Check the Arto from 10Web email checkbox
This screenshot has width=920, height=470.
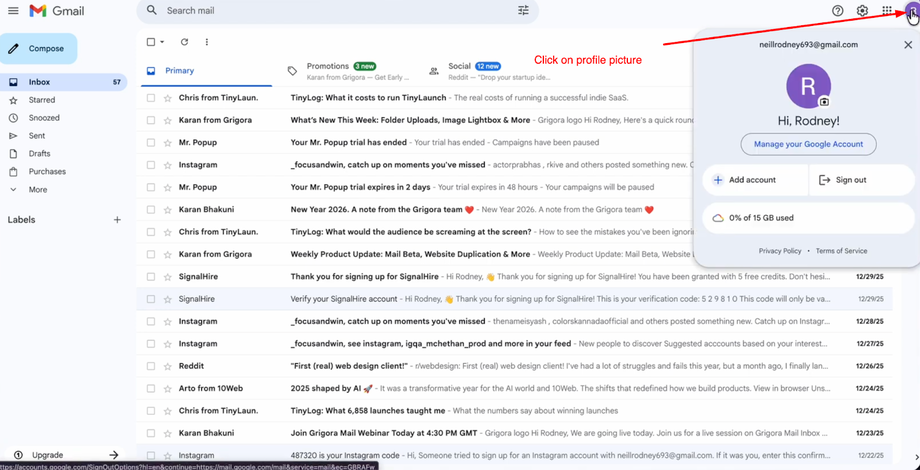tap(151, 388)
